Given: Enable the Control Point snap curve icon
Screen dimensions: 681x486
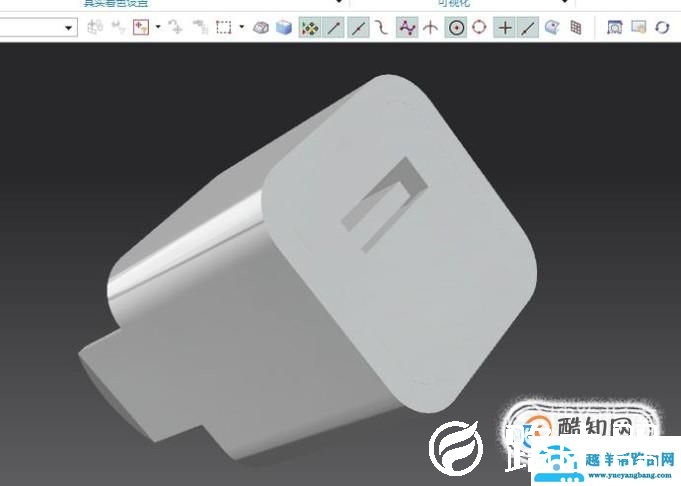Looking at the screenshot, I should [382, 28].
